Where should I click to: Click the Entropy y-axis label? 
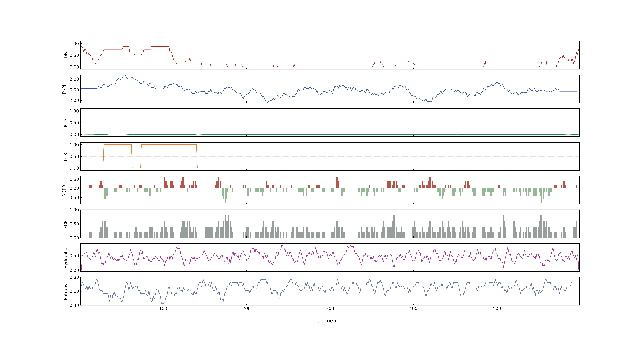click(66, 291)
